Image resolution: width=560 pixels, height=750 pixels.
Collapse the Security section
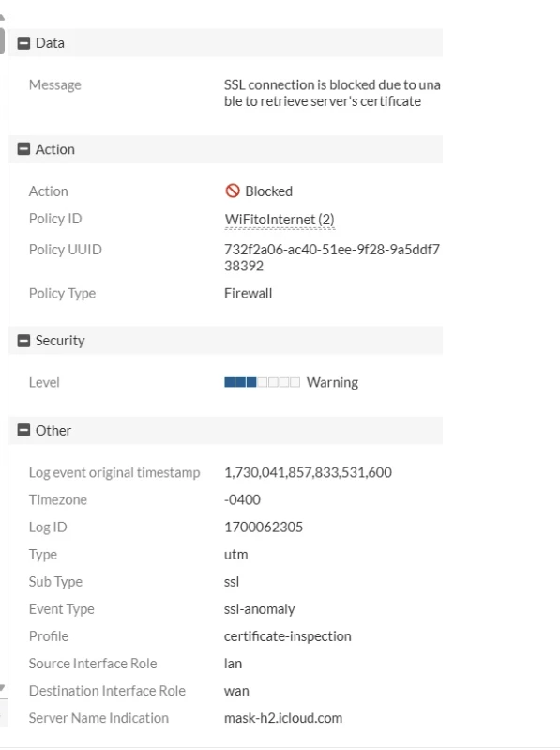23,341
